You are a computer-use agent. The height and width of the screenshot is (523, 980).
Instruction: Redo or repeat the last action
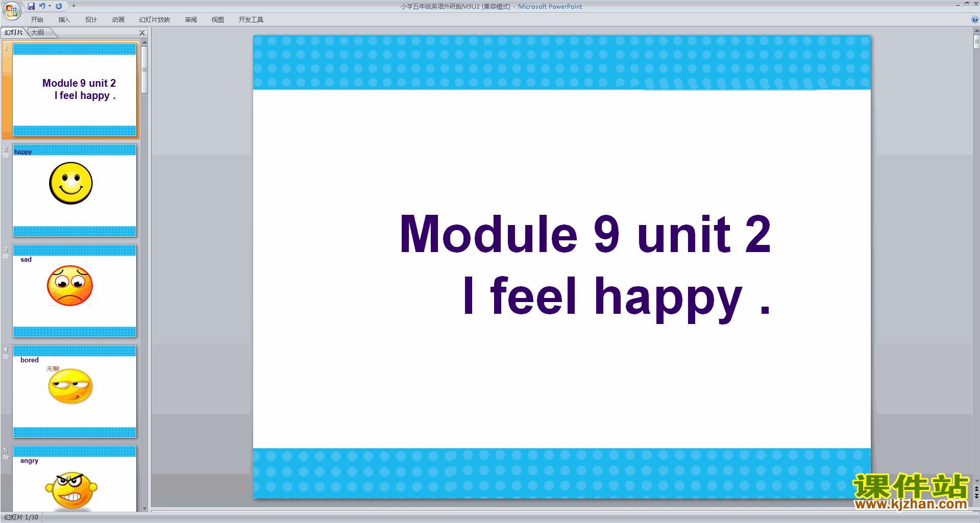[x=59, y=6]
